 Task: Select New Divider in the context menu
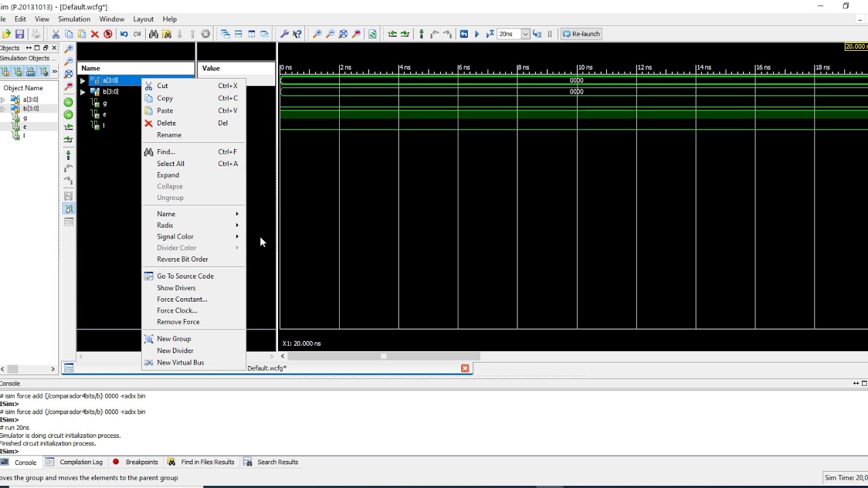pos(193,350)
